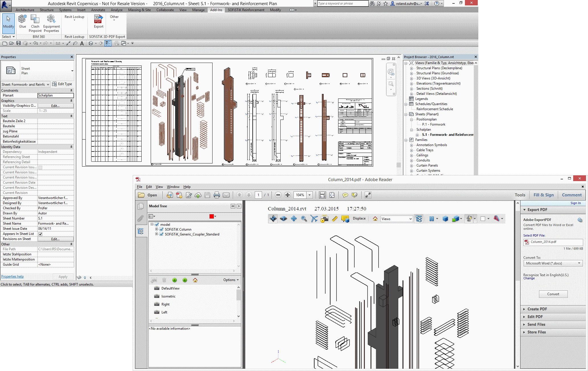Toggle Appears In Sheet List checkbox
The image size is (588, 371).
click(x=40, y=234)
